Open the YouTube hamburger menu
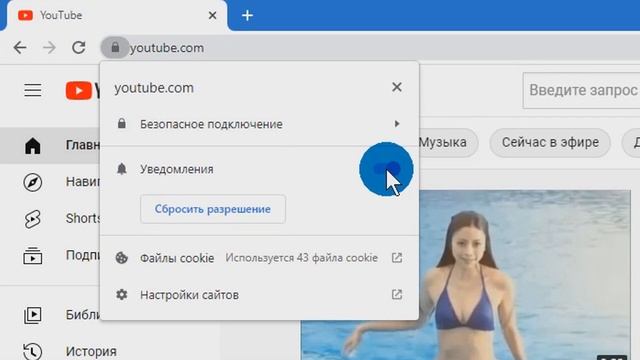 [33, 90]
